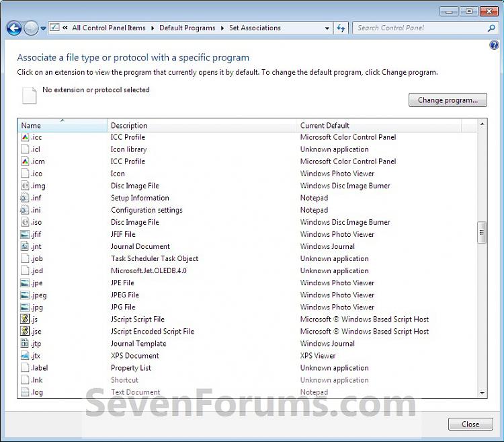
Task: Click the .jfif picture icon
Action: coord(25,235)
